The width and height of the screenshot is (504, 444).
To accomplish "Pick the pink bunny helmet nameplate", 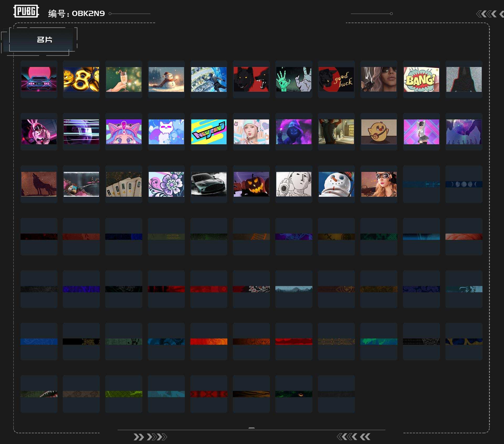I will 39,132.
